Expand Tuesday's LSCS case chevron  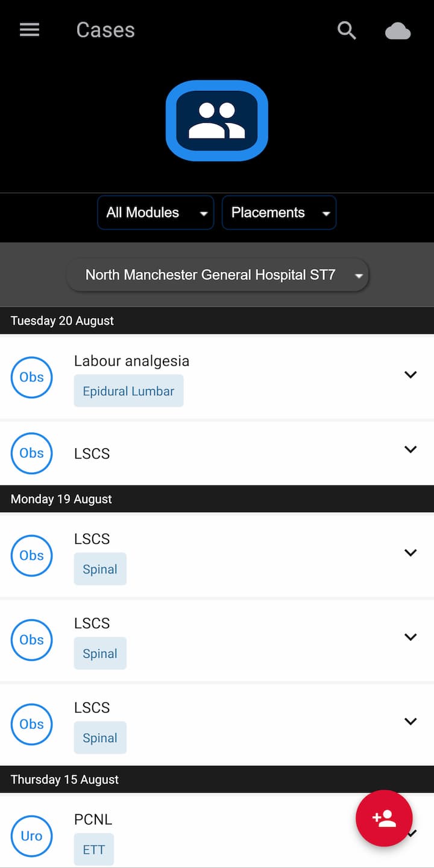pos(410,449)
